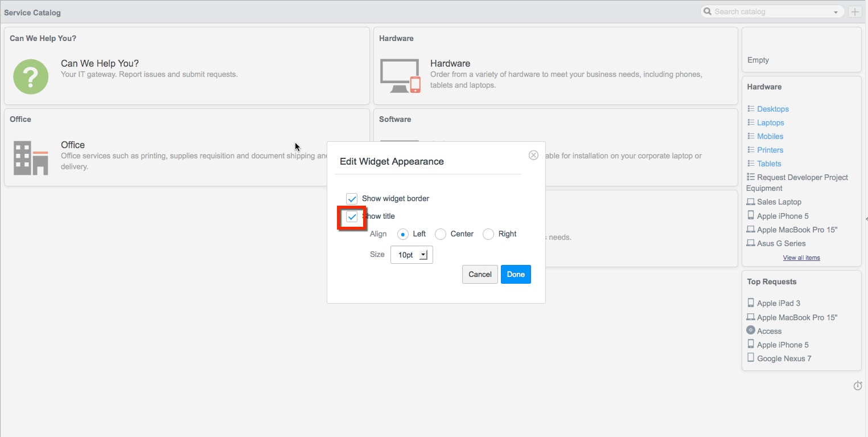Select the Right alignment radio button

point(488,234)
